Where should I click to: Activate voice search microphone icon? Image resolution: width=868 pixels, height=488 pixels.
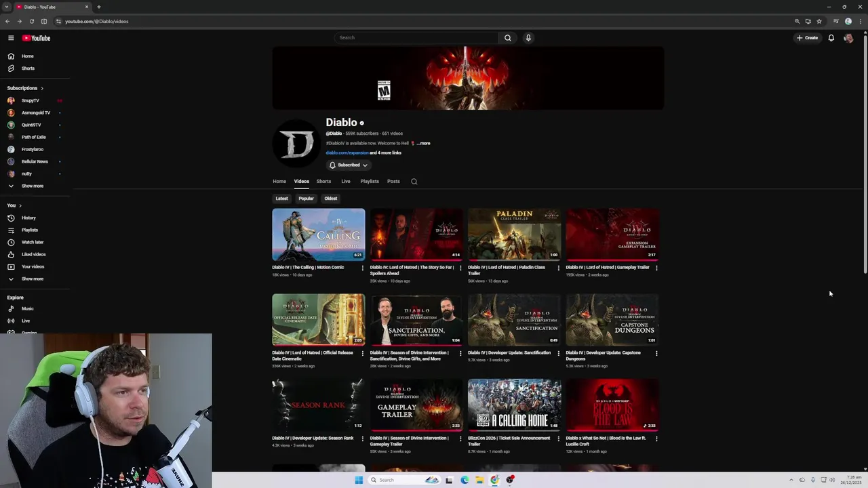[528, 38]
